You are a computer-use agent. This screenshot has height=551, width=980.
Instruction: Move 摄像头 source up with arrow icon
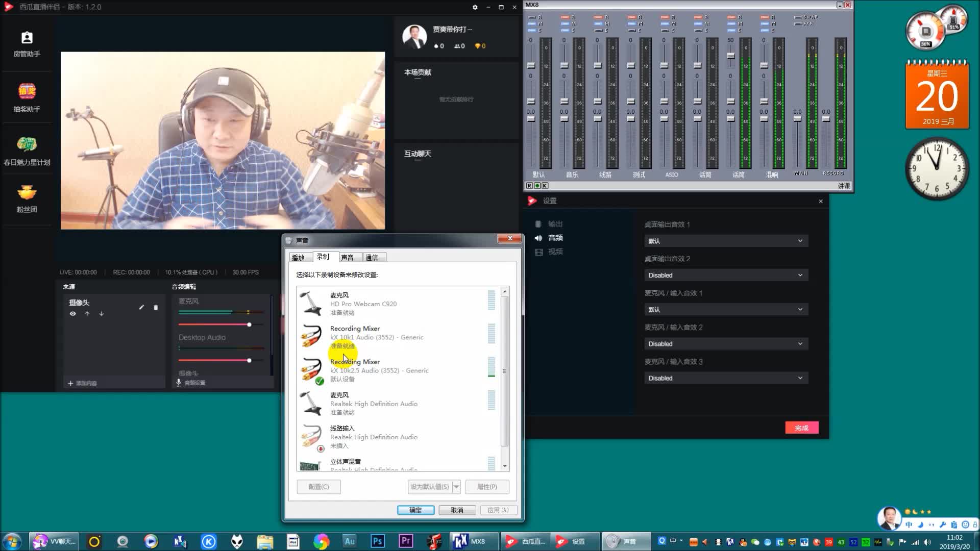click(x=87, y=314)
